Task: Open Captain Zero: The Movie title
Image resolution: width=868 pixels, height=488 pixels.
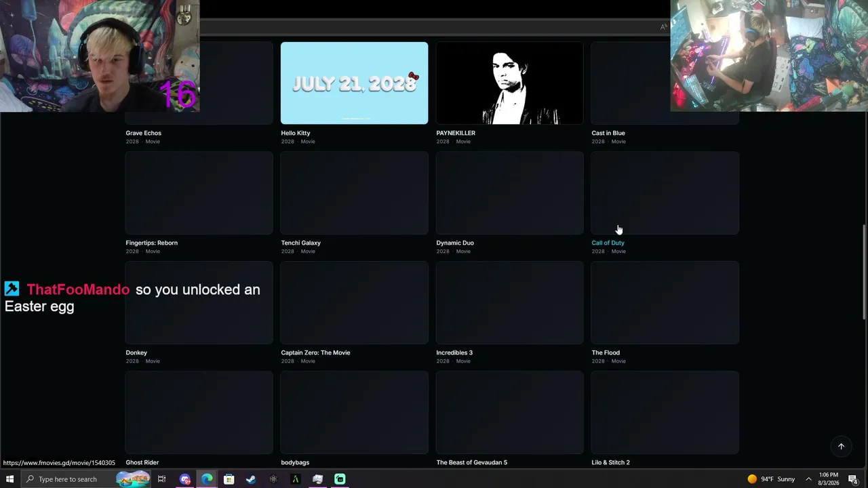Action: 315,352
